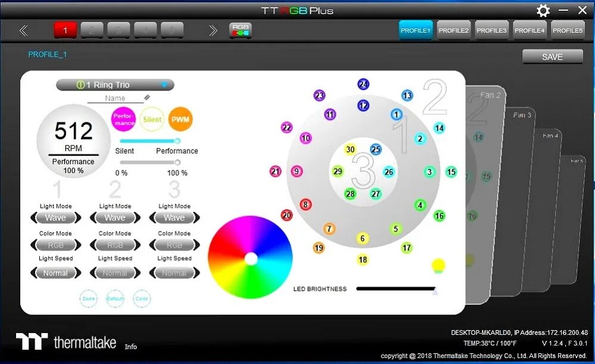Select LED number 13
595x364 pixels.
point(407,95)
